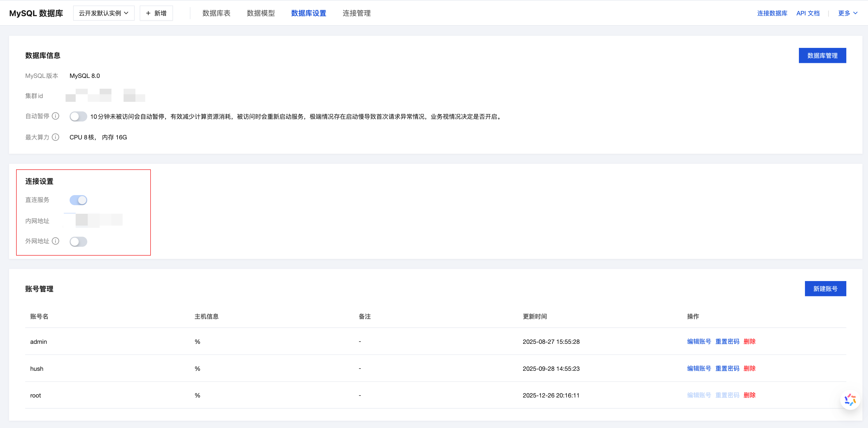This screenshot has width=868, height=428.
Task: Click the info icon next to 外网地址
Action: pyautogui.click(x=55, y=241)
